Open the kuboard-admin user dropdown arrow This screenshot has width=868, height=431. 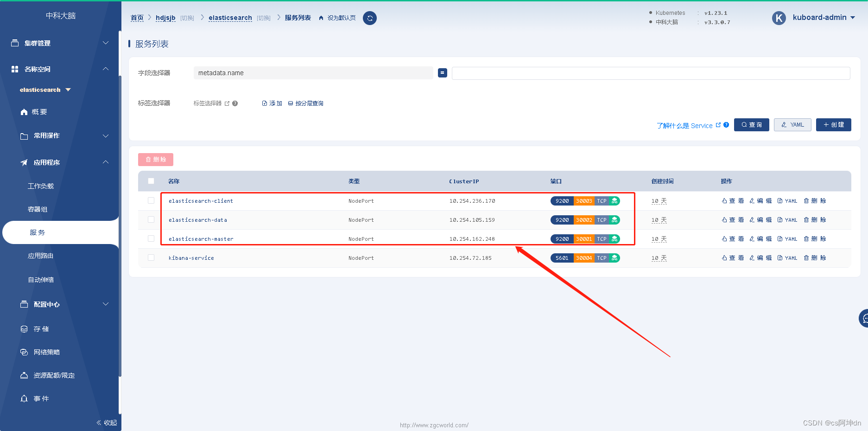[853, 18]
